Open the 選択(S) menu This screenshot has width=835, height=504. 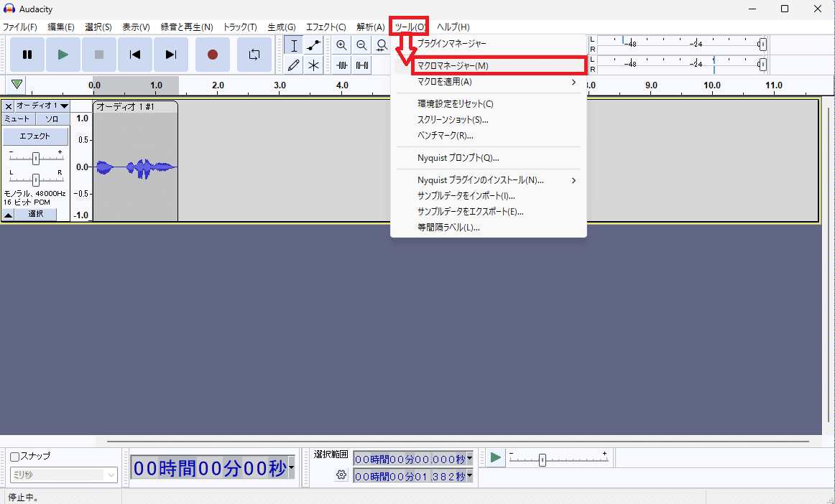[x=98, y=27]
